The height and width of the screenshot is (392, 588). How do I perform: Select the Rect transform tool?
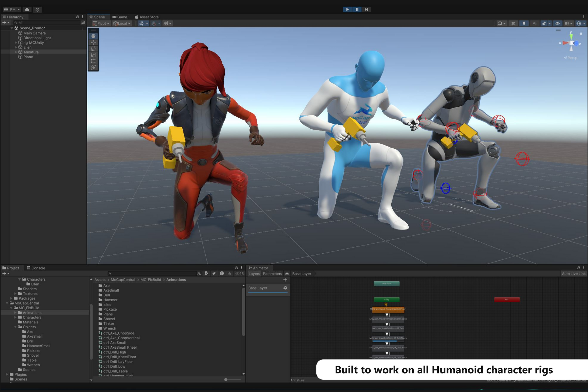pyautogui.click(x=93, y=61)
